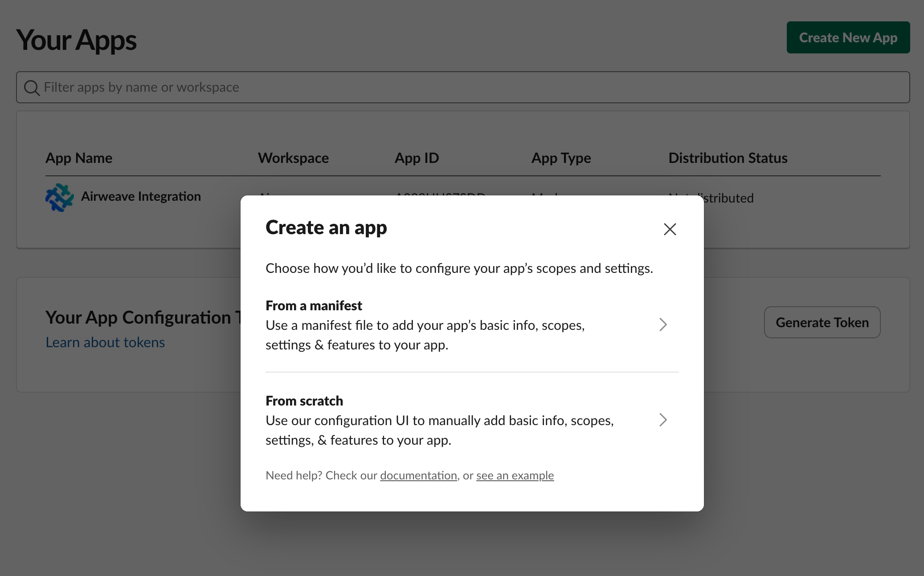Expand the From a manifest chevron
The width and height of the screenshot is (924, 576).
[663, 325]
